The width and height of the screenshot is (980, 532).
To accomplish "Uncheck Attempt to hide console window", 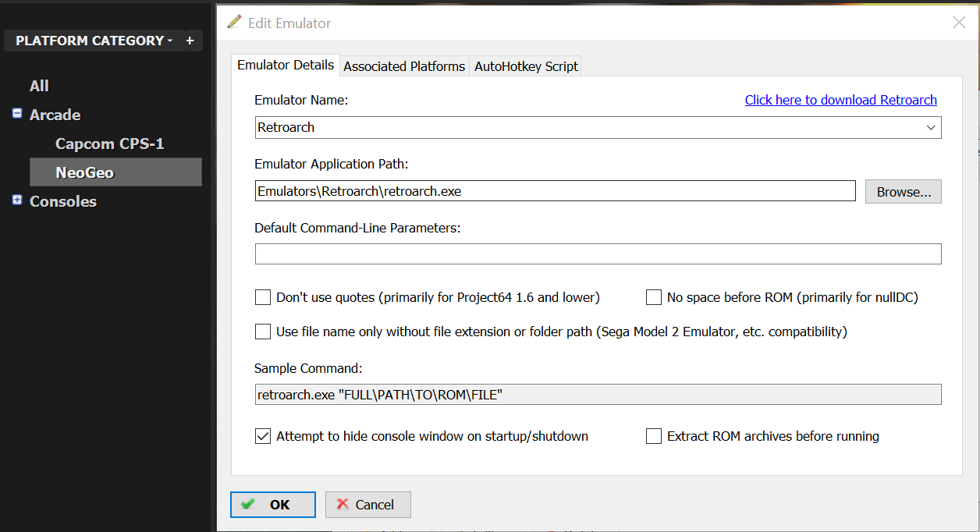I will (x=263, y=436).
